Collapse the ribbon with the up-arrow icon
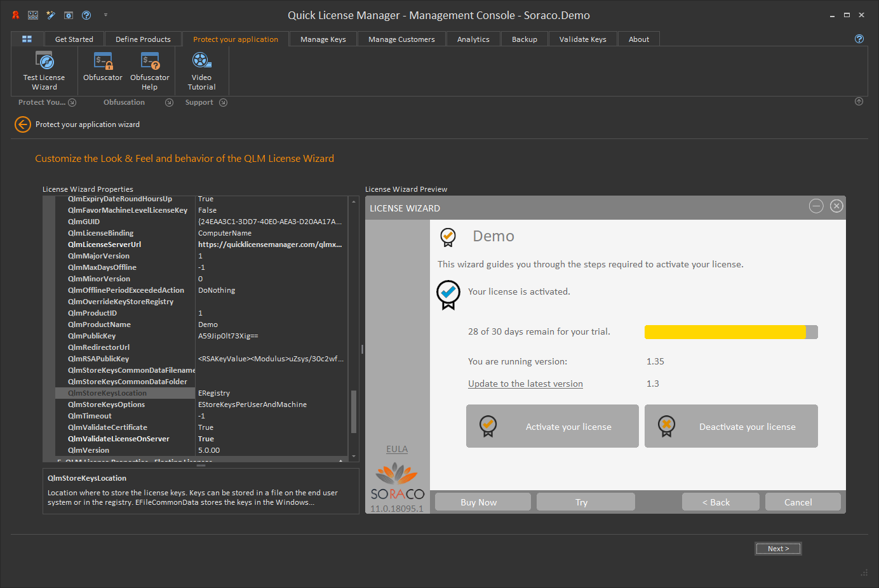Viewport: 879px width, 588px height. click(x=859, y=102)
